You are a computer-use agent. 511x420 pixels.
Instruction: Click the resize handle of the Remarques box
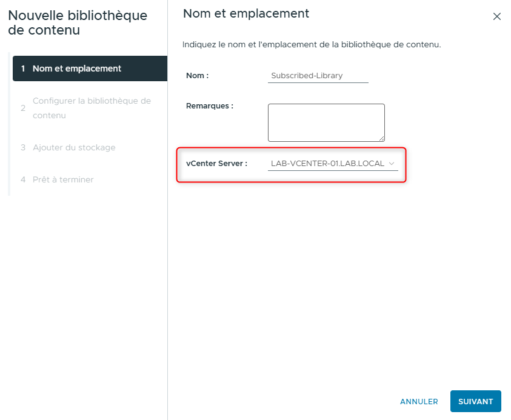click(382, 138)
